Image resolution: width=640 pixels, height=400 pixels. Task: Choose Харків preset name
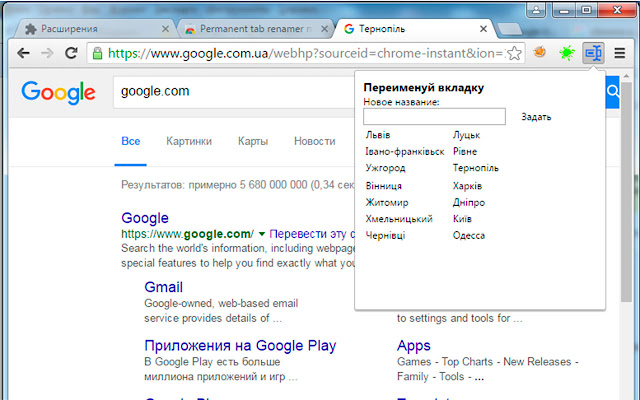(x=467, y=186)
